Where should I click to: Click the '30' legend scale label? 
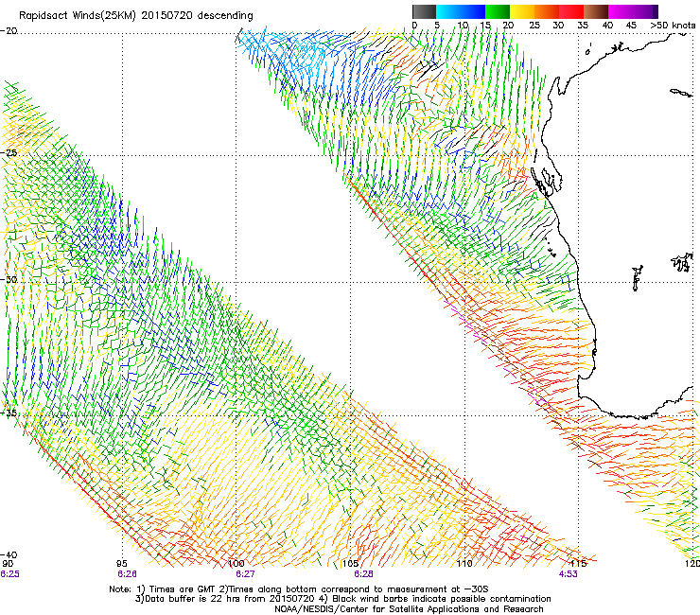558,26
